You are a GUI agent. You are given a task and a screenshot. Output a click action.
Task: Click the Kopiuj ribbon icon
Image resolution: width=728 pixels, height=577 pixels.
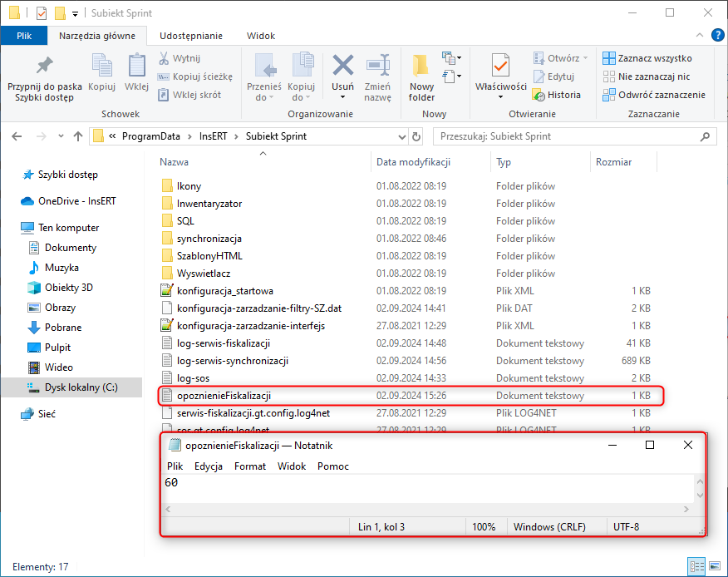click(101, 65)
